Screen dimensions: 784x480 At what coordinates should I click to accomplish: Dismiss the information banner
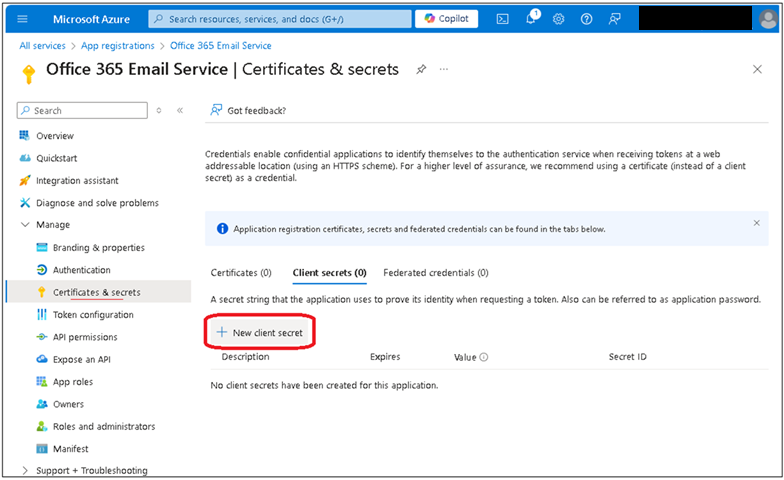pos(756,223)
